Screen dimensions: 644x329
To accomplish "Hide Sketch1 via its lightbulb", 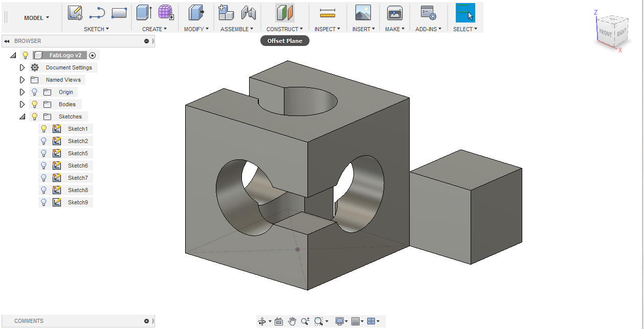I will click(x=44, y=129).
